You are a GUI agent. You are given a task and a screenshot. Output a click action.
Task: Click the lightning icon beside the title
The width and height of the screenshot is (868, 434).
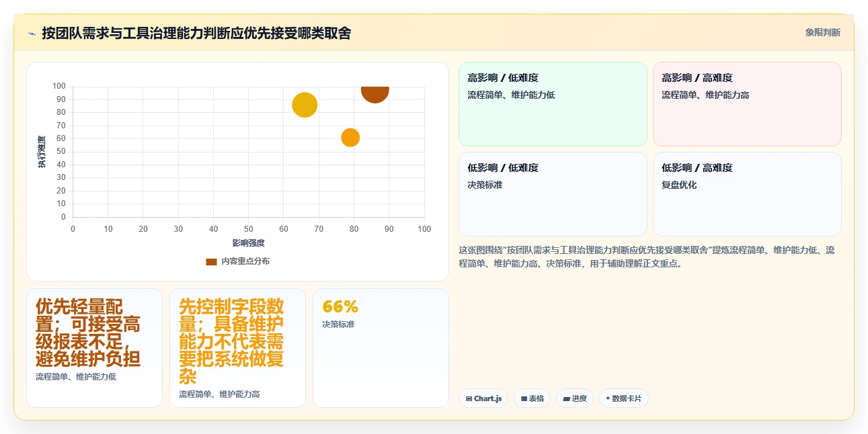pos(32,34)
